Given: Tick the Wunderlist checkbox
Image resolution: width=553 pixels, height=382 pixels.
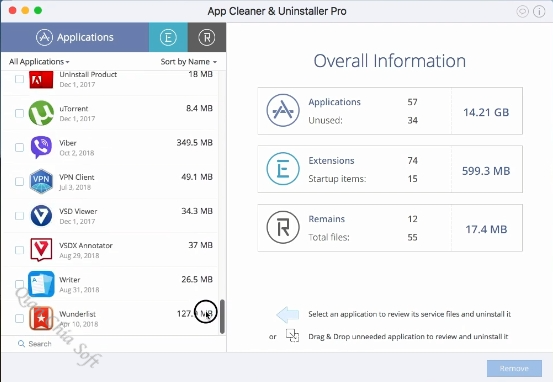Looking at the screenshot, I should coord(19,319).
